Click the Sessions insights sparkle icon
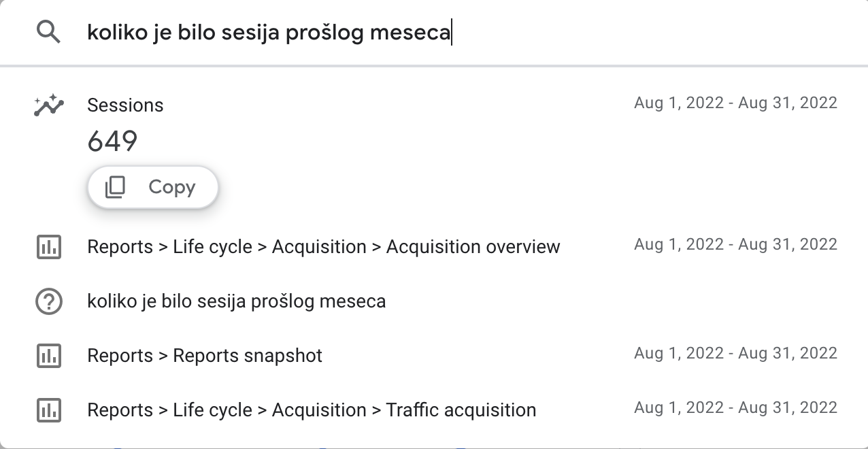Image resolution: width=868 pixels, height=449 pixels. pyautogui.click(x=48, y=105)
